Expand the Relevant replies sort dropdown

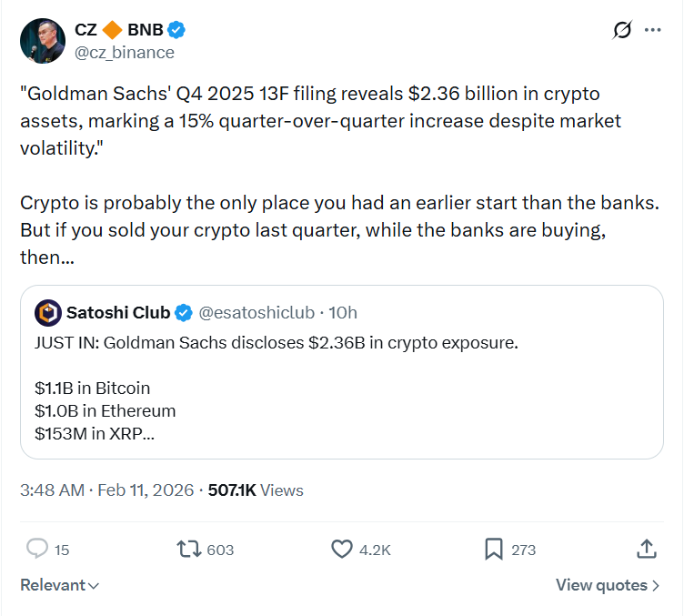60,585
